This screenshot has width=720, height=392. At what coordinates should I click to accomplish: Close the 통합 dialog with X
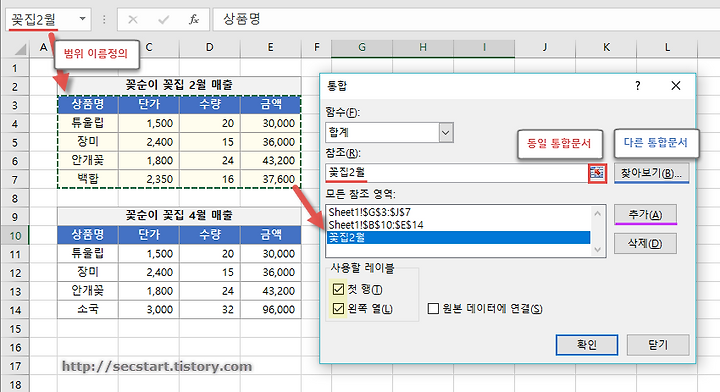click(x=675, y=85)
